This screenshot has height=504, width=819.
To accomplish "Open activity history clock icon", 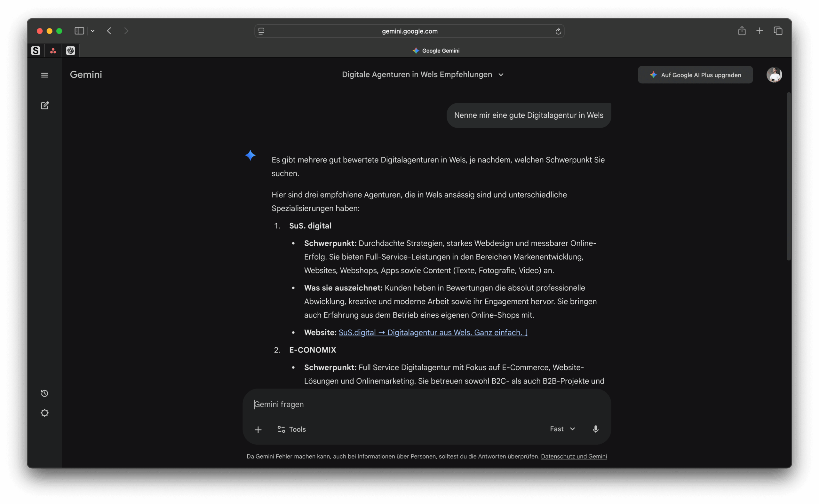I will point(44,393).
